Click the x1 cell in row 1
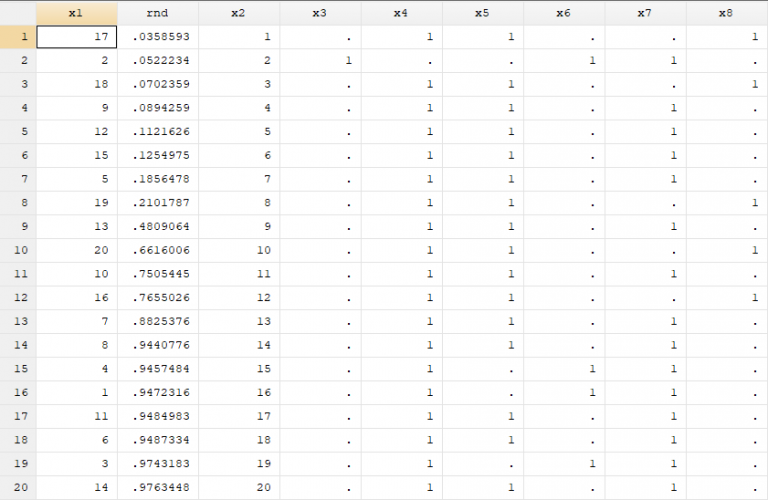768x500 pixels. [x=76, y=37]
